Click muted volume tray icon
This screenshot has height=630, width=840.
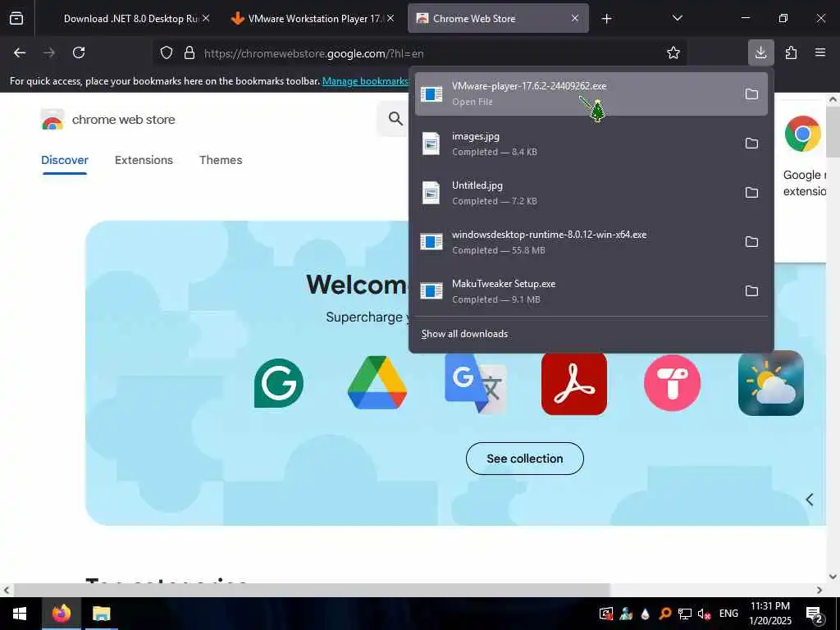tap(704, 614)
